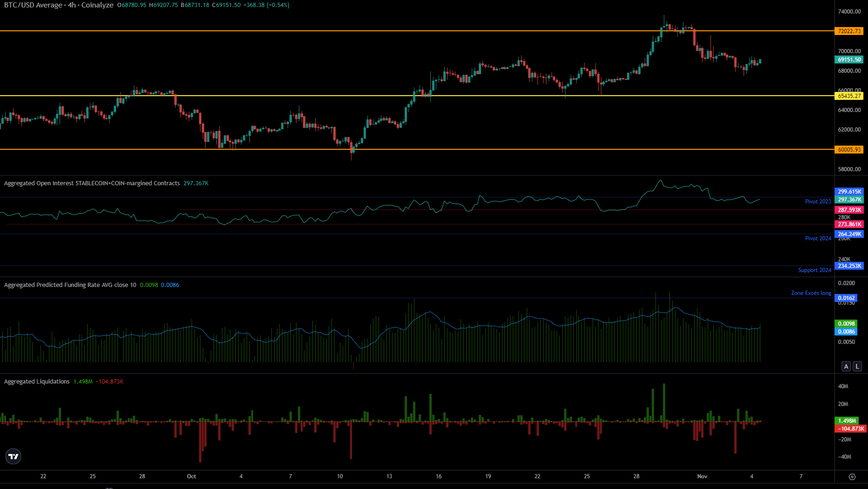
Task: Click the 273.861K red axis label
Action: point(849,224)
